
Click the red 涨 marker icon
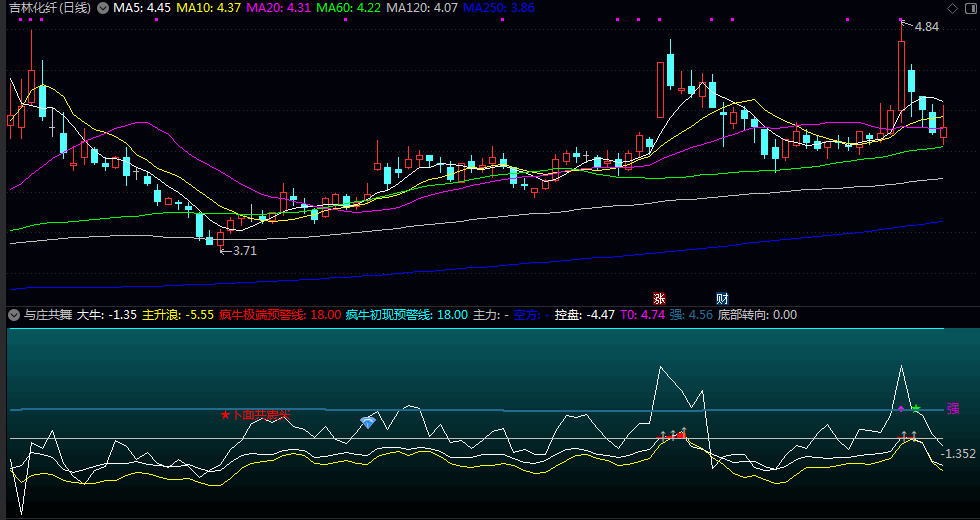click(x=659, y=298)
